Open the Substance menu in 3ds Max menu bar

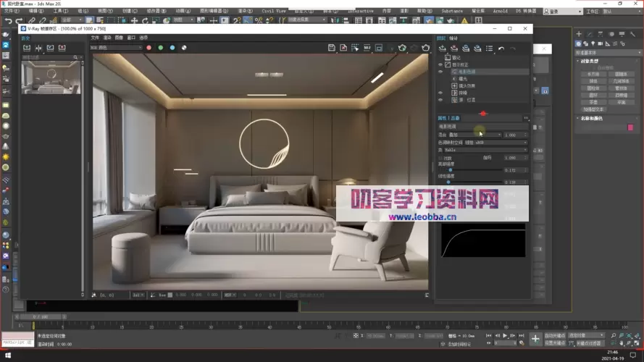pyautogui.click(x=452, y=11)
